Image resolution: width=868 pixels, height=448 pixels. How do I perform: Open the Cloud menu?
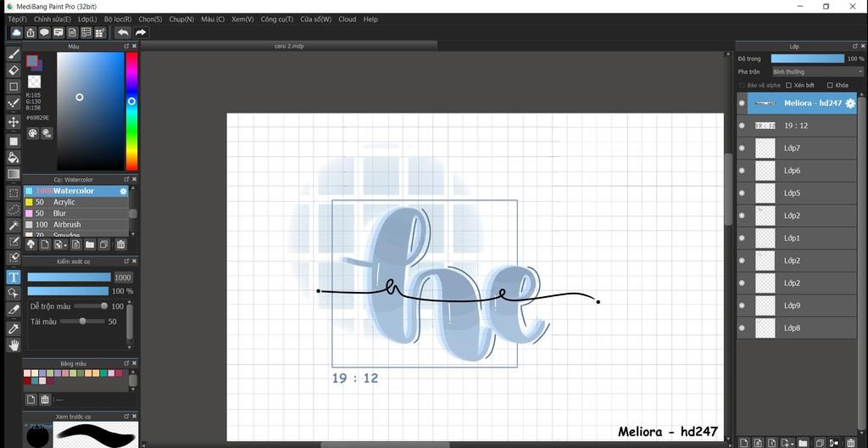pyautogui.click(x=347, y=19)
